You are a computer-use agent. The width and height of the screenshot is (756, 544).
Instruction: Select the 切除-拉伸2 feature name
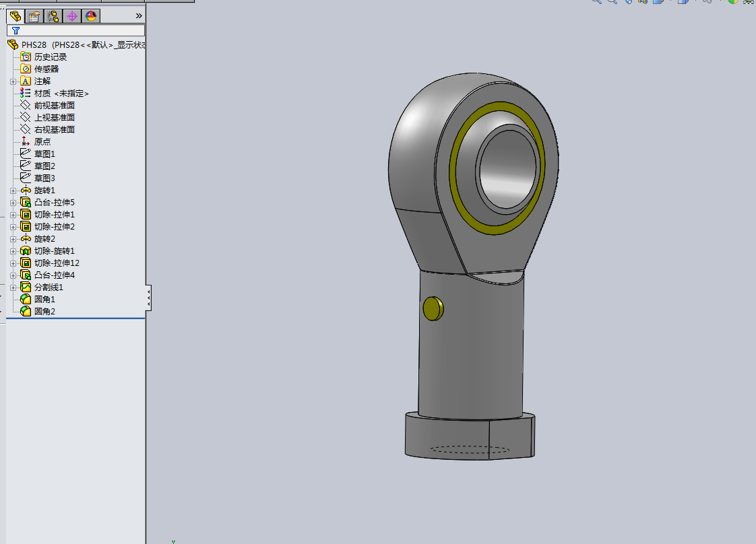coord(55,226)
